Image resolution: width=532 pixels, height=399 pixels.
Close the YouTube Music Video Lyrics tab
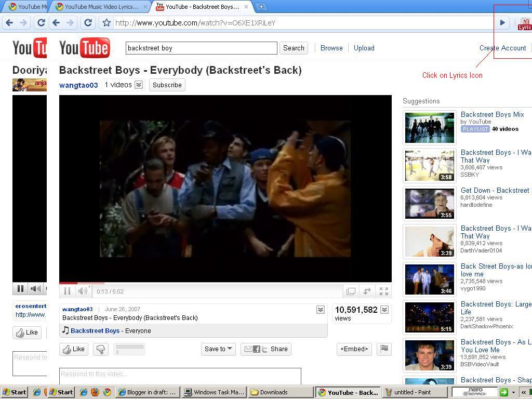(x=145, y=6)
